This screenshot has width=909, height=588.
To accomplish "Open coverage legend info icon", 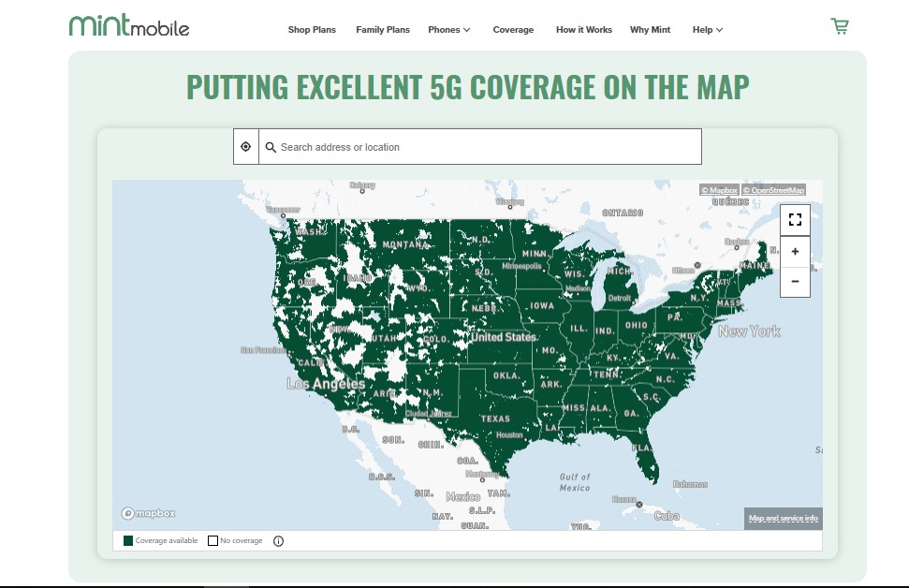I will coord(278,541).
